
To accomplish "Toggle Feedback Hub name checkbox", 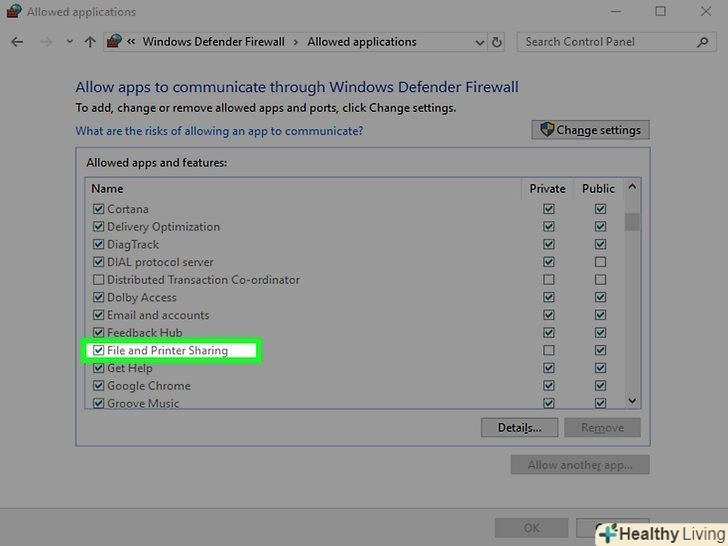I will [98, 332].
